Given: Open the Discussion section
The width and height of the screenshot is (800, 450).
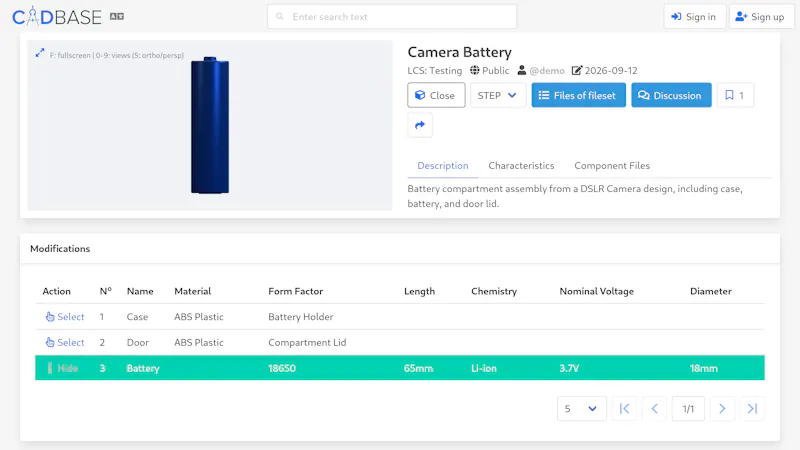Looking at the screenshot, I should (671, 95).
